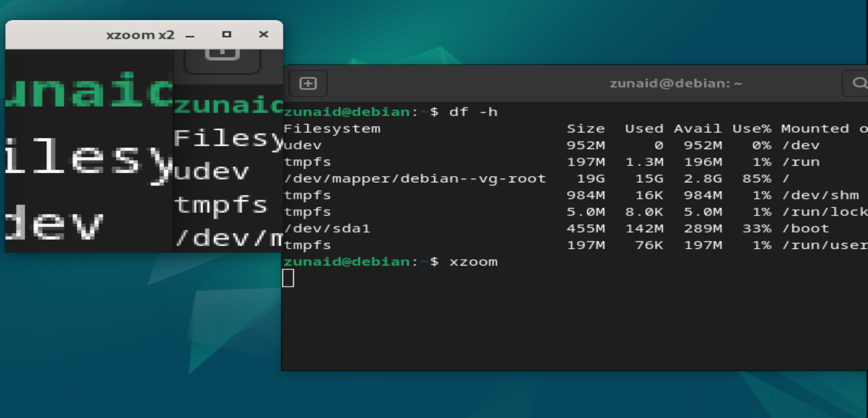
Task: Click the Size column header
Action: [x=586, y=129]
